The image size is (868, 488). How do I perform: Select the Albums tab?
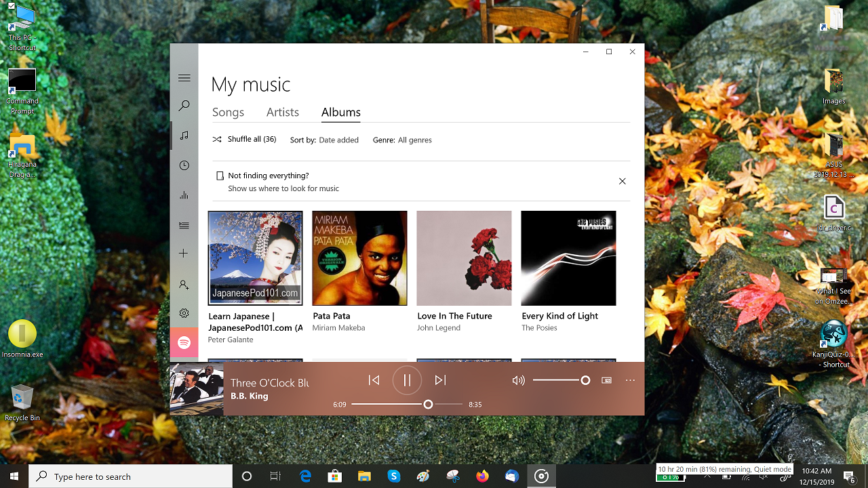pos(341,113)
